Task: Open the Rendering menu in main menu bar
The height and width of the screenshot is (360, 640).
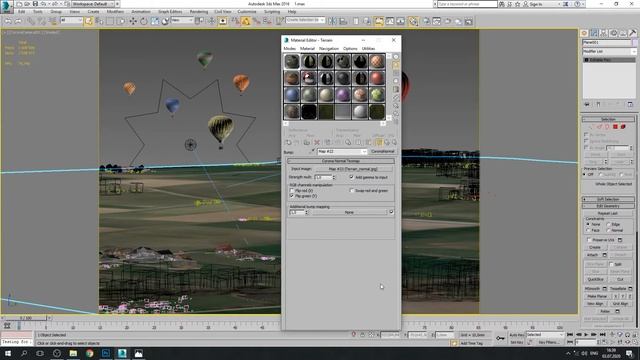Action: 199,11
